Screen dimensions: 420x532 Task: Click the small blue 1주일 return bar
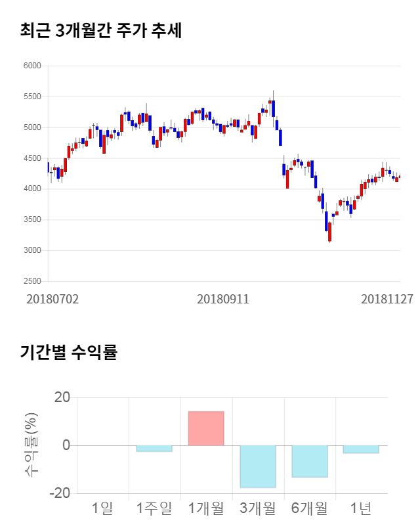(154, 449)
